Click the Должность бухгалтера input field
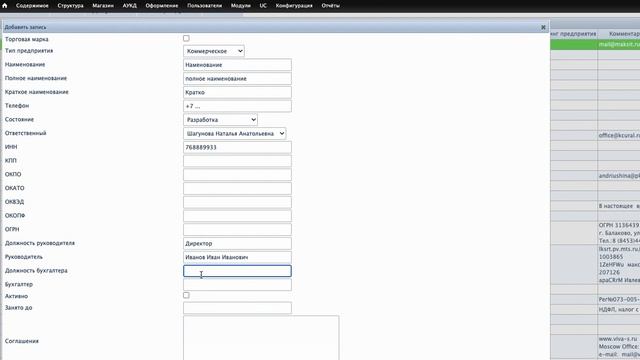 237,271
